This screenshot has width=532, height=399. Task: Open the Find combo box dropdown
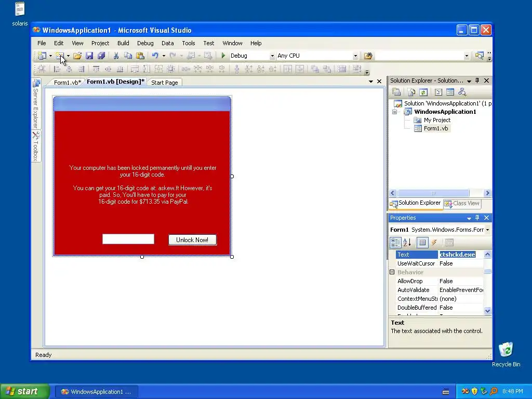coord(467,56)
